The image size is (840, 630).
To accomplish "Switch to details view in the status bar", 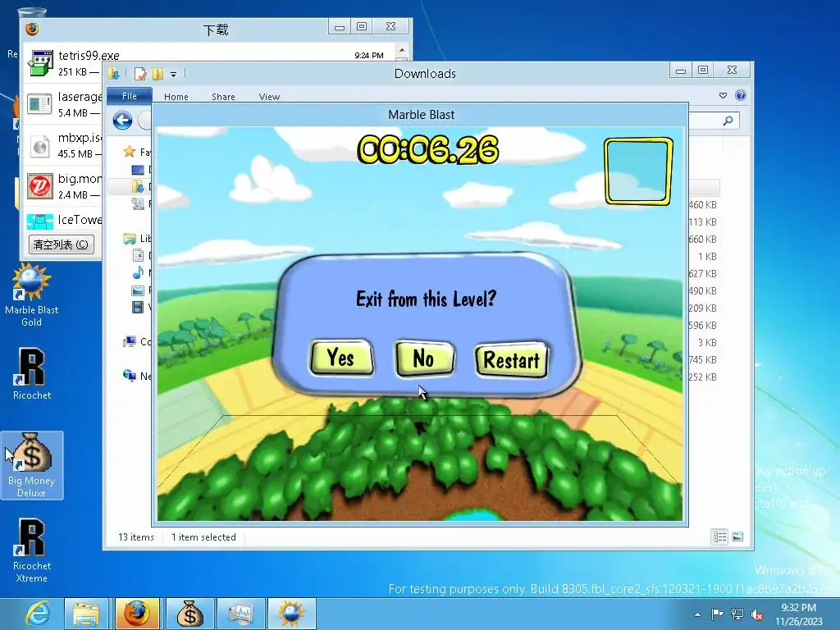I will pos(719,536).
